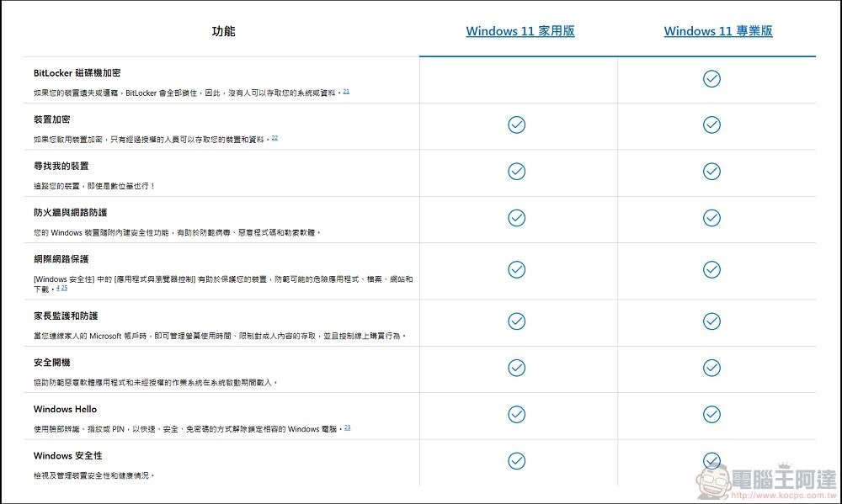Click the 家用版 checkmark for 防火牆與網路防護
Screen dimensions: 842x504
(x=516, y=218)
